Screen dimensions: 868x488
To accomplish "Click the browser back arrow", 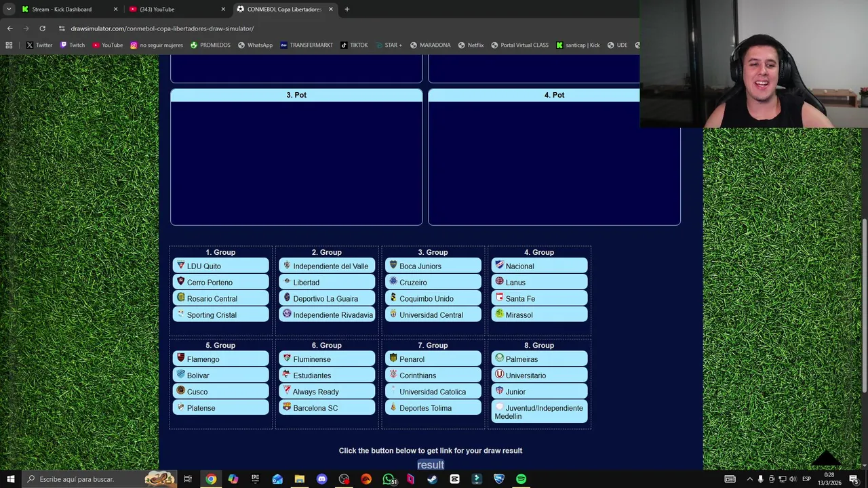I will pos(9,28).
